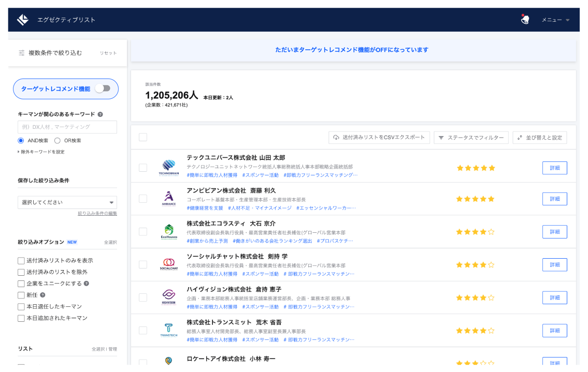The width and height of the screenshot is (588, 372).
Task: Click the filter sliders icon beside 複数条件で絞り込む
Action: pos(21,53)
